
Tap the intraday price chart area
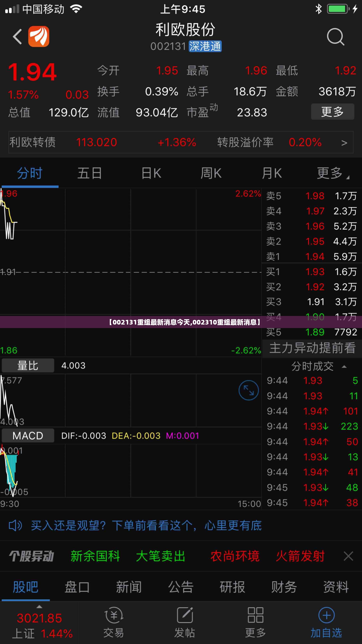[x=131, y=272]
